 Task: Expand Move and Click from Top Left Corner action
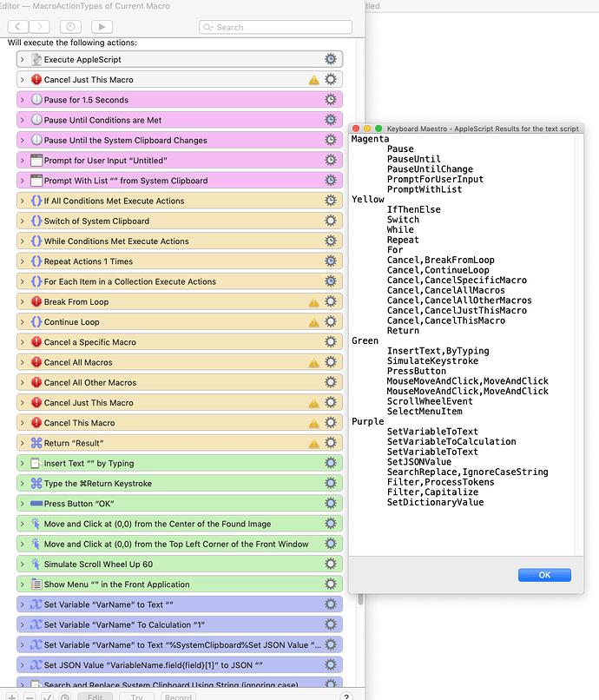[x=23, y=544]
